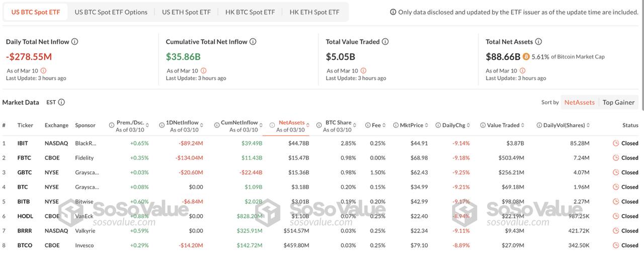
Task: Select NetAssets sort option
Action: coord(579,102)
